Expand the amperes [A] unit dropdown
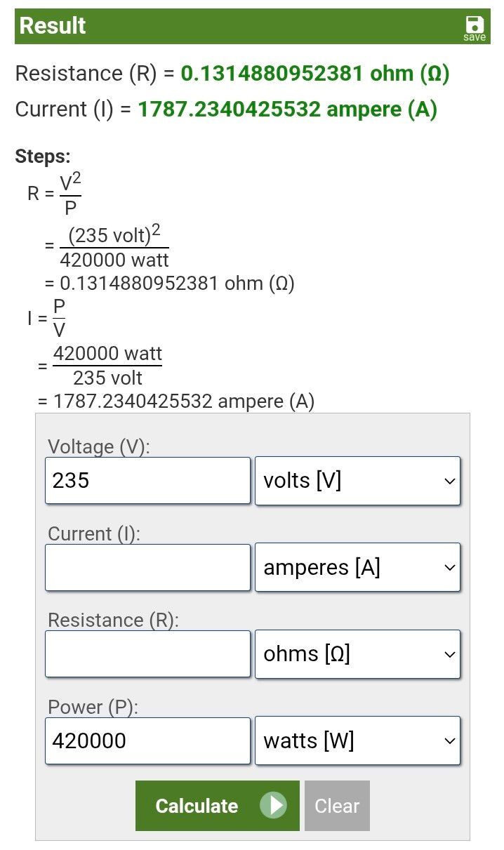The image size is (504, 850). click(357, 567)
